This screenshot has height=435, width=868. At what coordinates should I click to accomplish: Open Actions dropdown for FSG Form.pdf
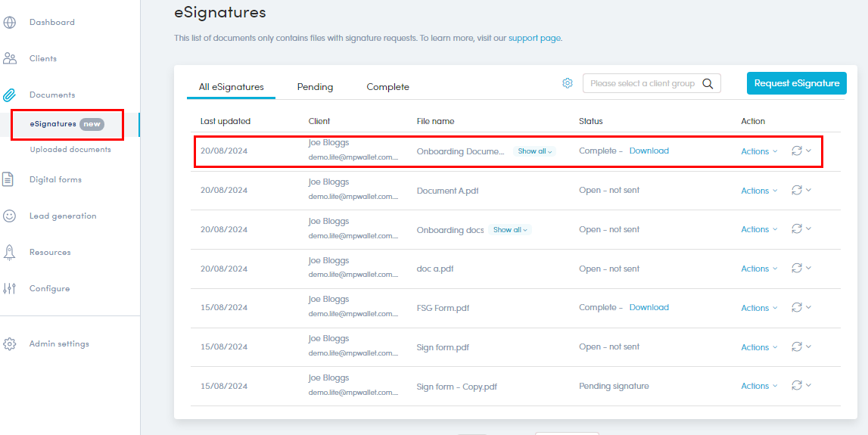[758, 308]
